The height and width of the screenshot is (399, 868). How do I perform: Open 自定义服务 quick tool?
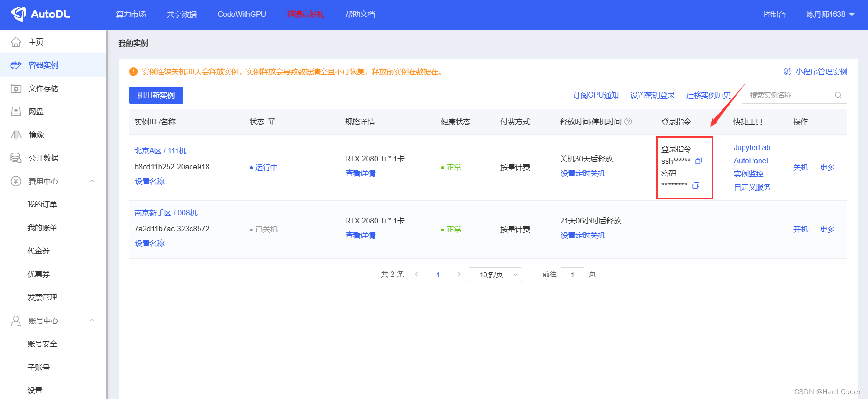[752, 187]
